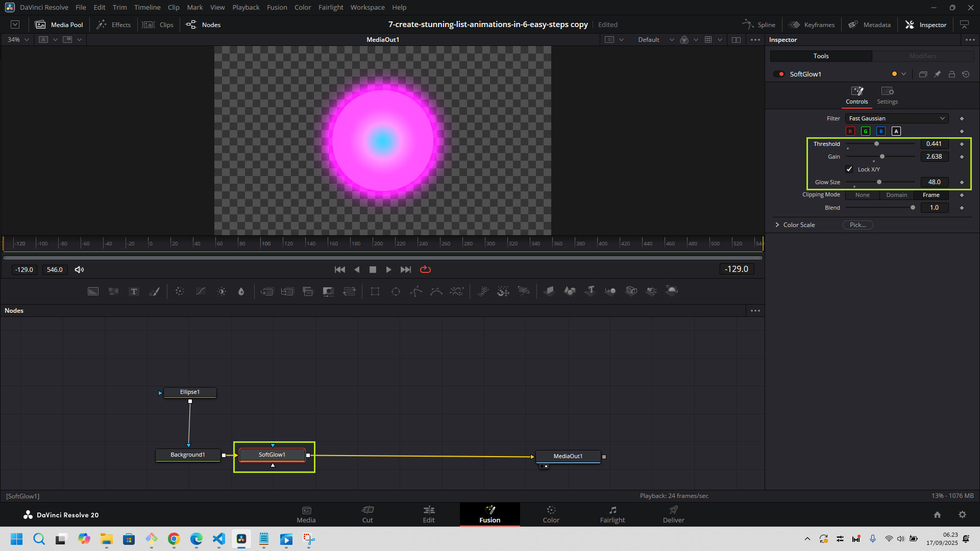Select the Paint brush tool

154,291
